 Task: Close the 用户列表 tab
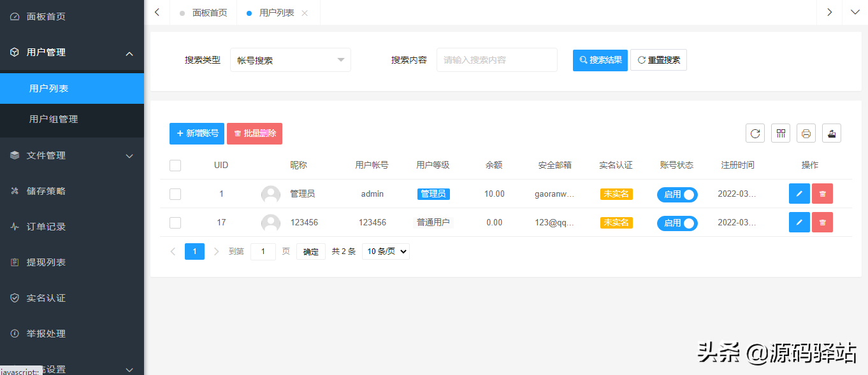pos(305,13)
